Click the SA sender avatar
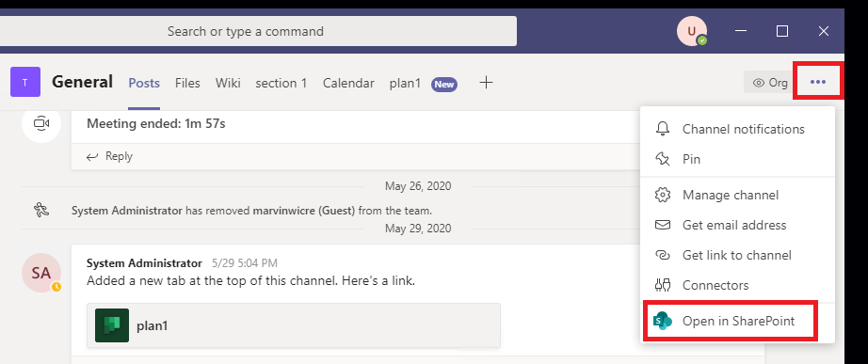 [x=41, y=273]
